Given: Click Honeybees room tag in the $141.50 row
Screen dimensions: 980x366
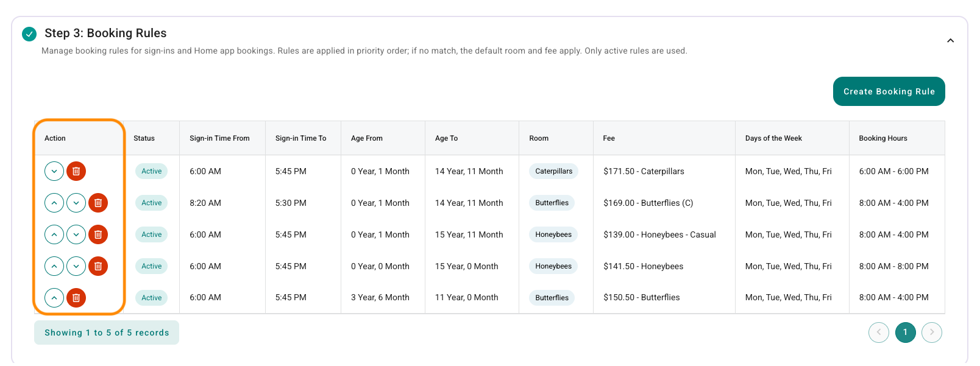Looking at the screenshot, I should [x=553, y=266].
